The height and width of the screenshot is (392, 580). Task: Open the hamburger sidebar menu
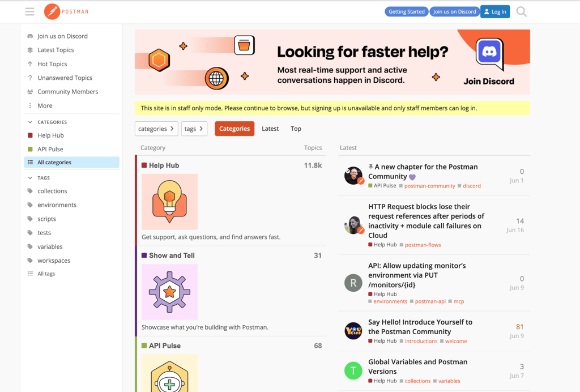tap(29, 12)
